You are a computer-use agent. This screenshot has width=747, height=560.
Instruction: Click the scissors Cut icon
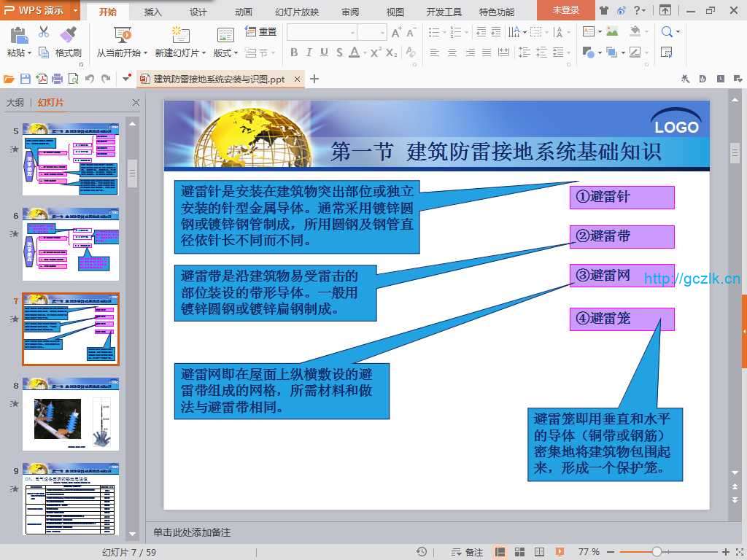pos(44,32)
